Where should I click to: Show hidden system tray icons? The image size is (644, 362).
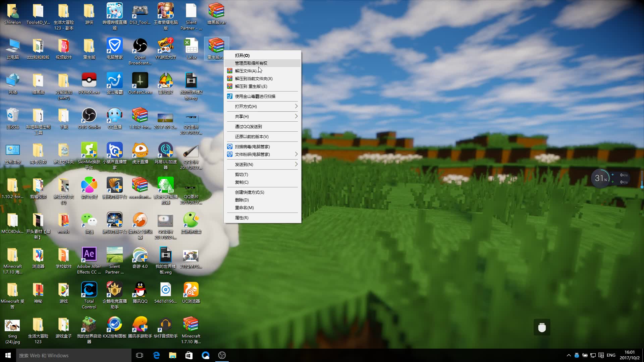pyautogui.click(x=569, y=355)
